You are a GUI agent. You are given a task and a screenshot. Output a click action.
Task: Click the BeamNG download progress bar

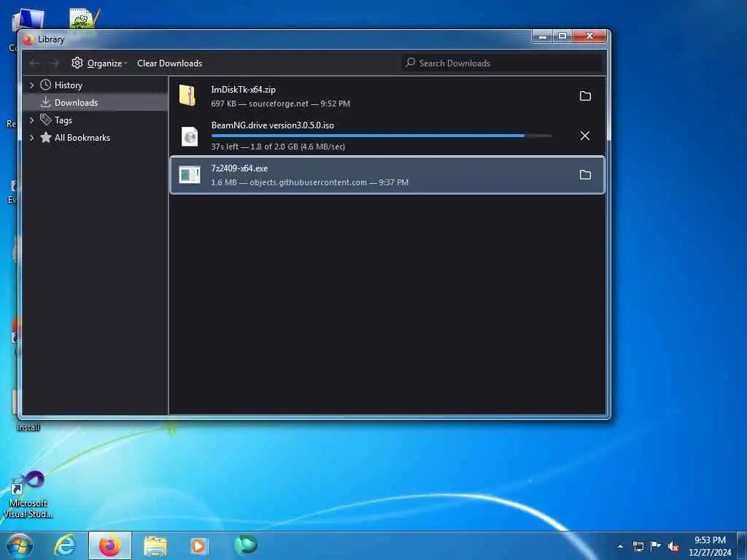[381, 136]
